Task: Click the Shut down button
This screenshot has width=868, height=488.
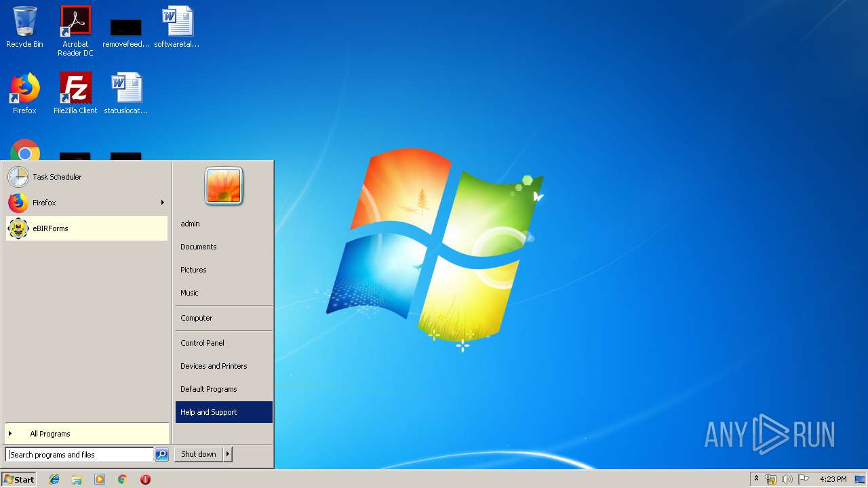Action: (199, 454)
